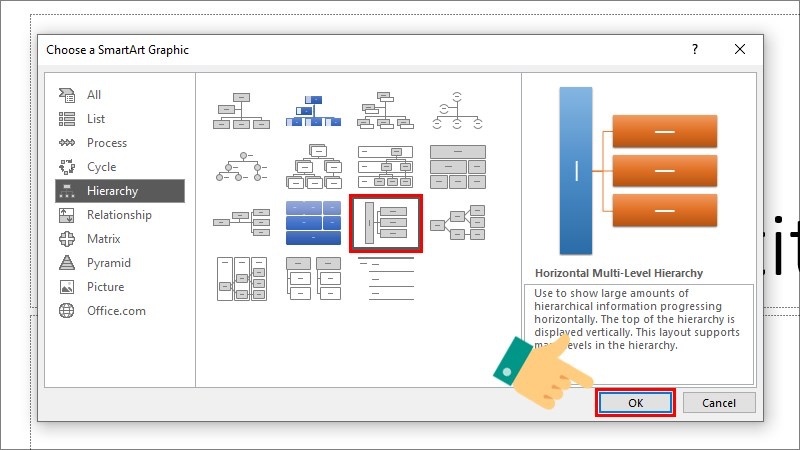
Task: Choose the Table Hierarchy layout
Action: click(x=457, y=167)
